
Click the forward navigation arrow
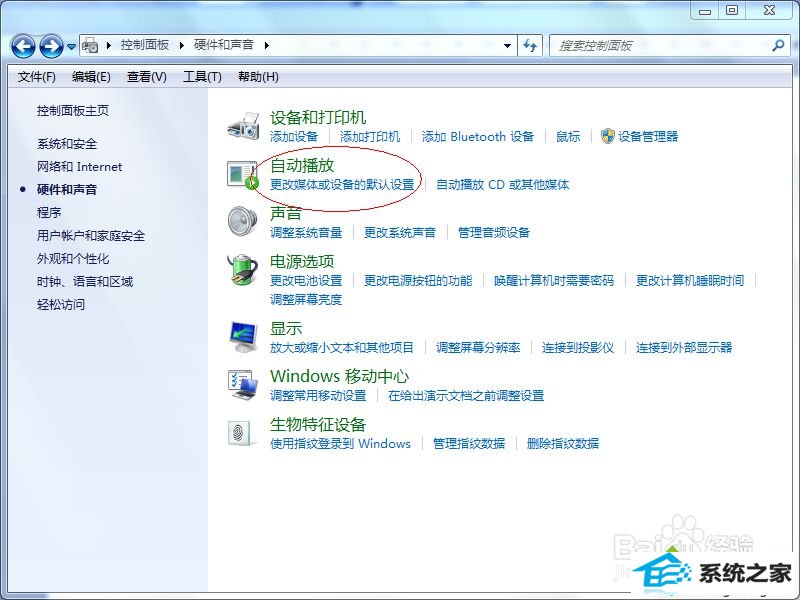52,46
